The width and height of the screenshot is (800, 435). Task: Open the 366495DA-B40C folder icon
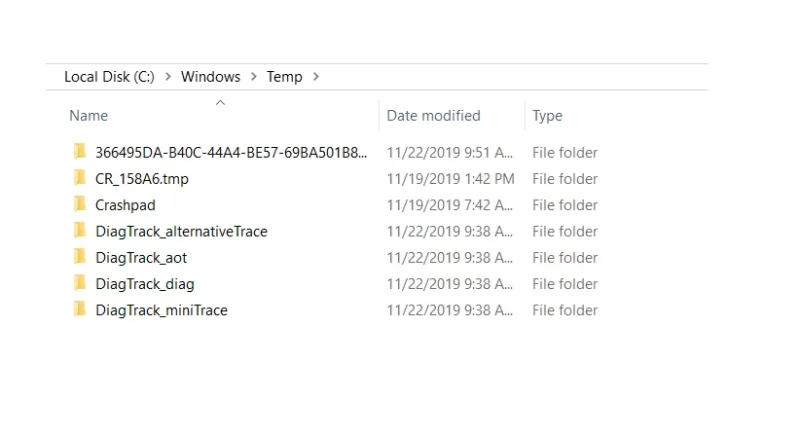80,151
